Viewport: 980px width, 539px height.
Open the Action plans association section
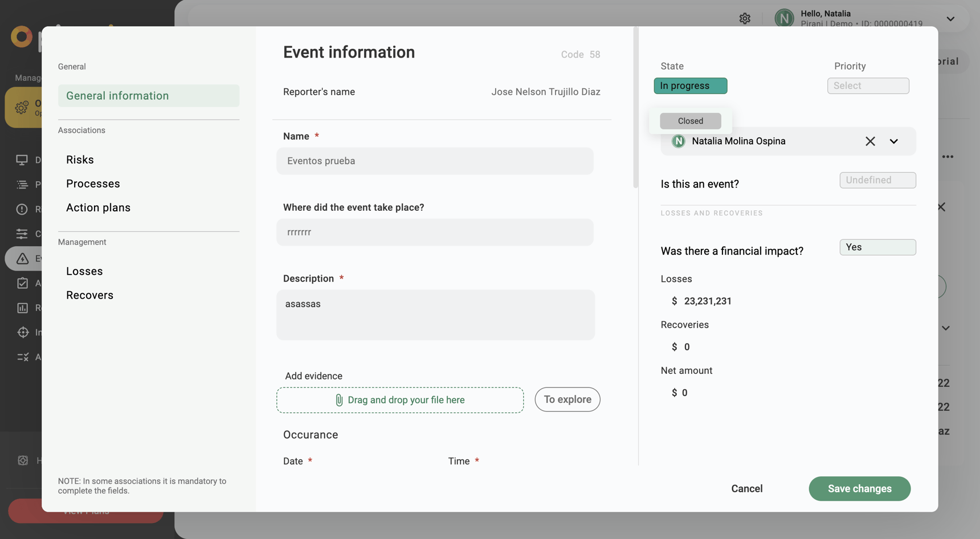click(x=98, y=207)
